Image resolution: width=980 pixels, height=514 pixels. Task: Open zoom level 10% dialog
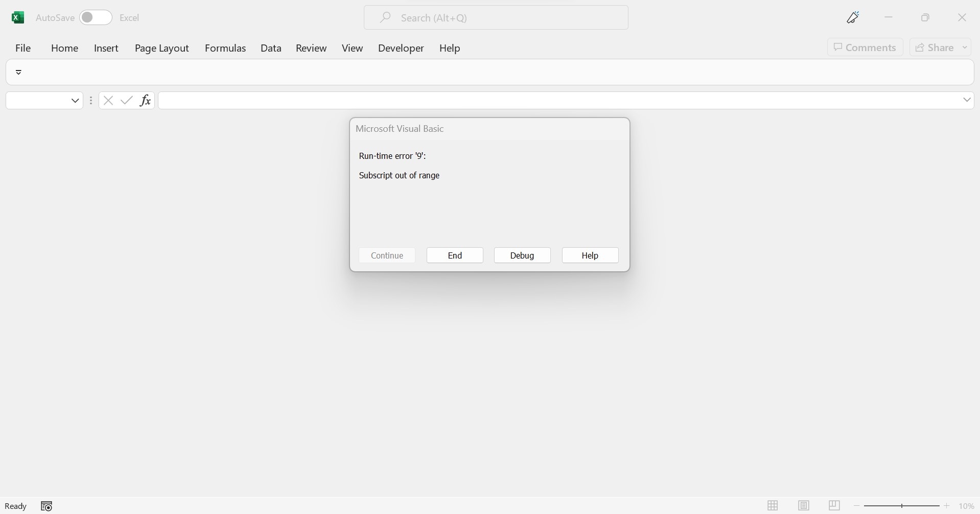[966, 506]
